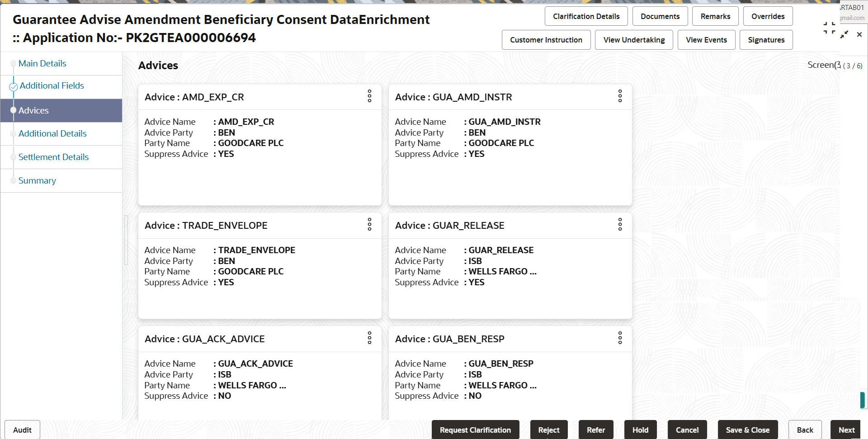
Task: Click the collapse window arrows icon
Action: click(x=844, y=34)
